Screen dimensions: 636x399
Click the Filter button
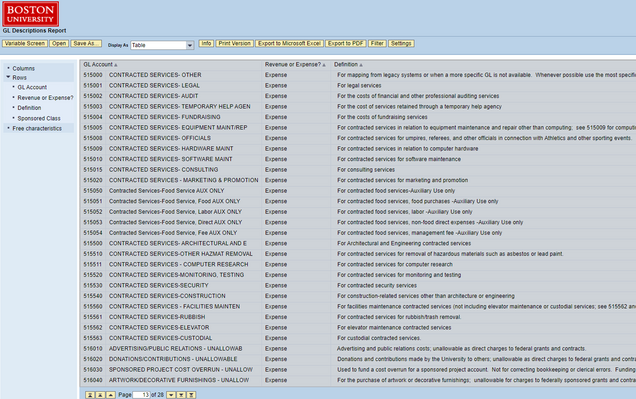point(377,43)
